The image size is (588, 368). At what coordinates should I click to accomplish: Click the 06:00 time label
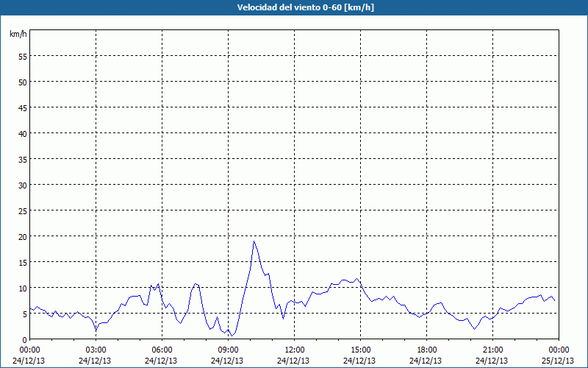(x=162, y=350)
